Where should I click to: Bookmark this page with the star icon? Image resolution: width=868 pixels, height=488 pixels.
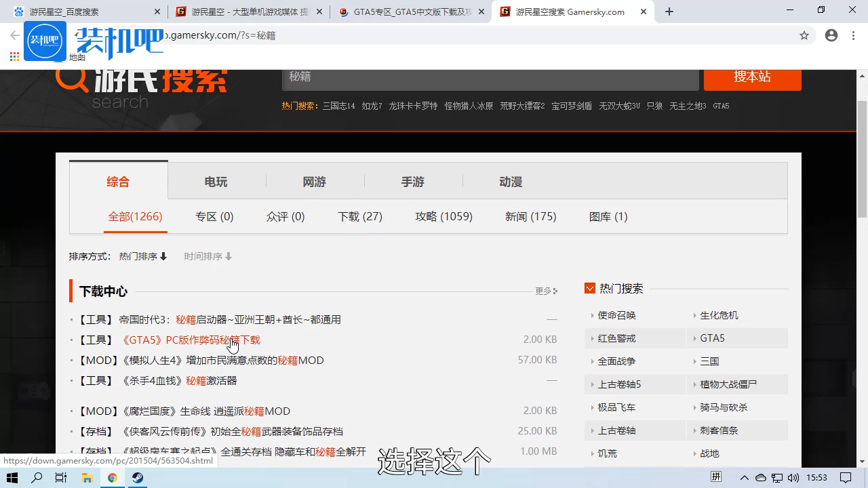(804, 35)
